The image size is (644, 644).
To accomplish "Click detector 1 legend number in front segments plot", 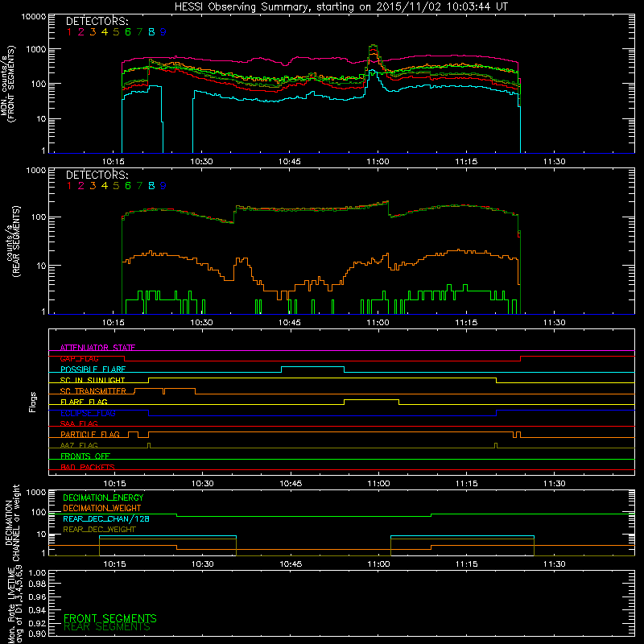I will click(69, 32).
